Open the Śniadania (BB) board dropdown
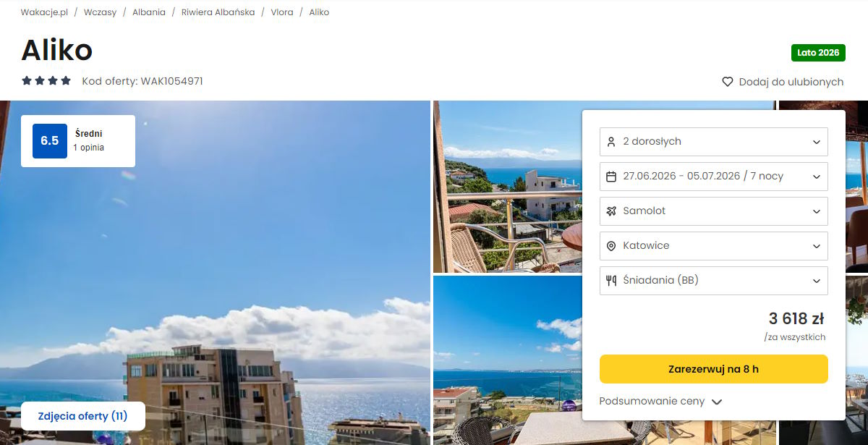 714,281
